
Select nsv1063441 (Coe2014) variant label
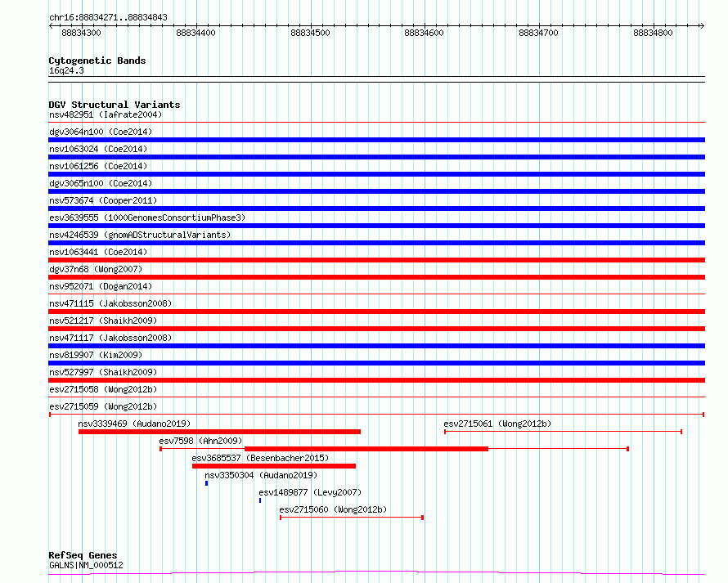(98, 252)
